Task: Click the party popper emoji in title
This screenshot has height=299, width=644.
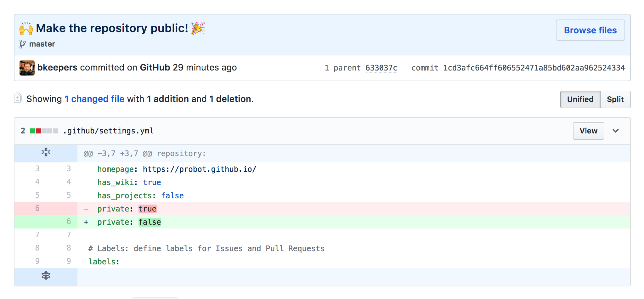Action: (x=198, y=28)
